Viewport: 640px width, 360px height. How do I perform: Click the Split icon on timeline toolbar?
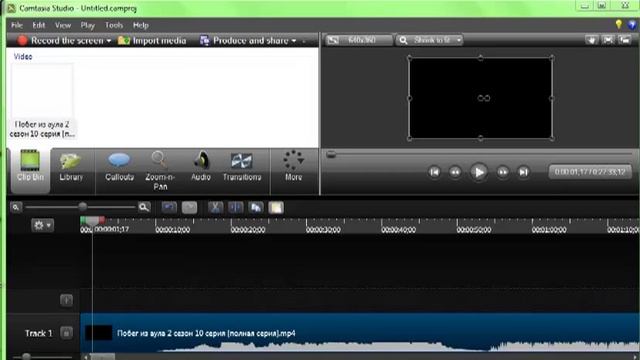coord(236,207)
